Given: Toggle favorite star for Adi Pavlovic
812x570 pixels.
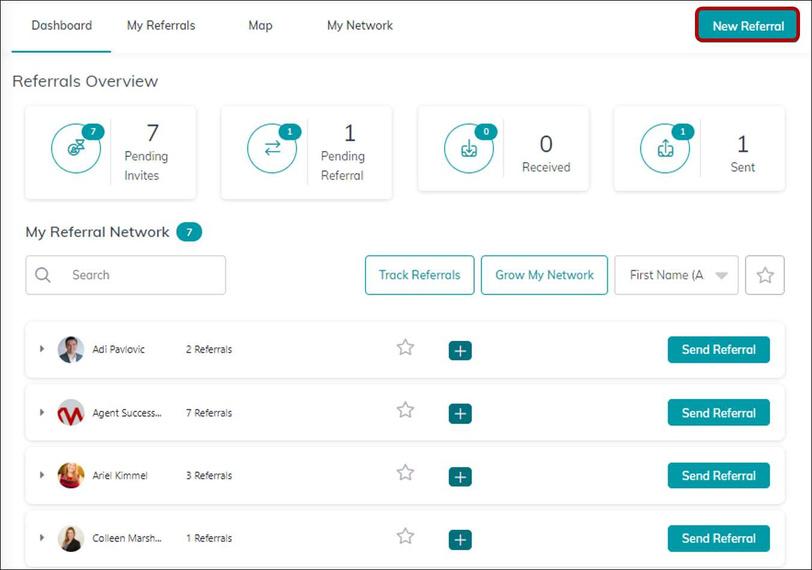Looking at the screenshot, I should [405, 347].
